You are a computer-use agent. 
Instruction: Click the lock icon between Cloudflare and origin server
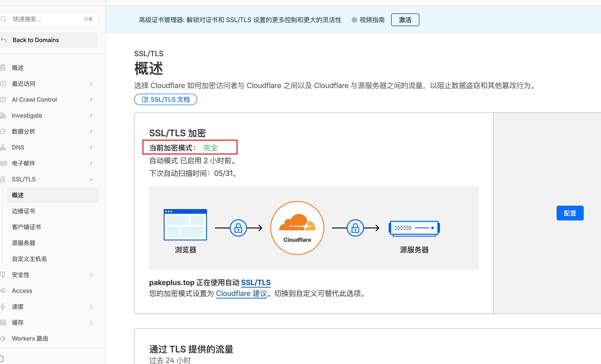tap(355, 228)
